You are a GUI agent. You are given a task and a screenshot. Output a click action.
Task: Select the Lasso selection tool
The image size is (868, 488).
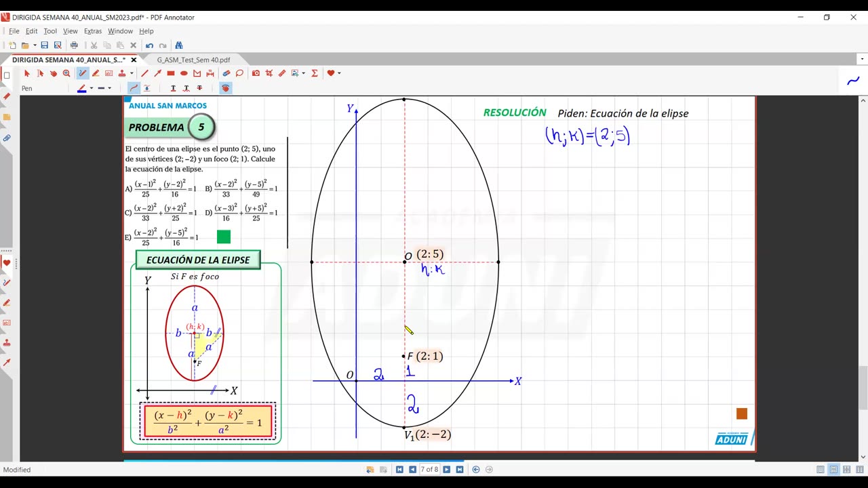pos(239,73)
